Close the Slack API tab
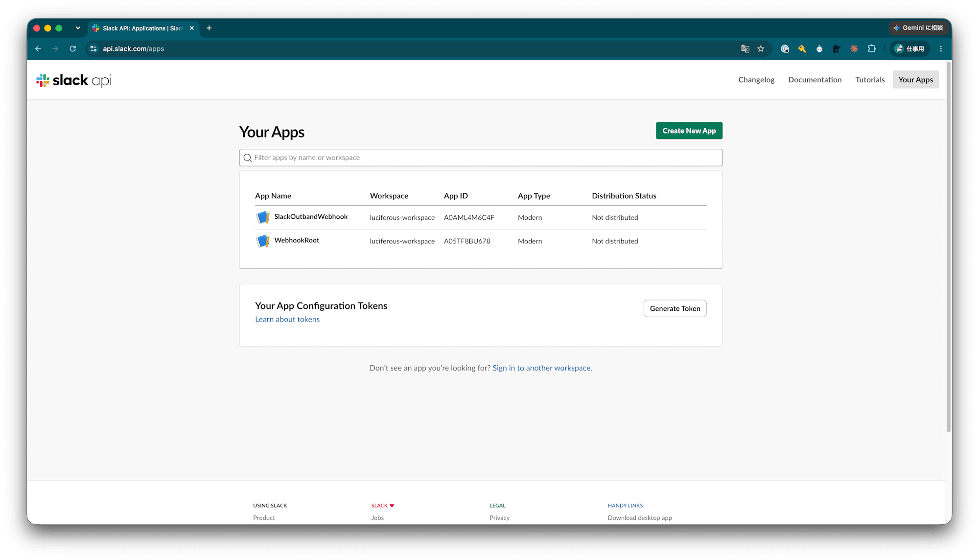979x560 pixels. point(192,28)
